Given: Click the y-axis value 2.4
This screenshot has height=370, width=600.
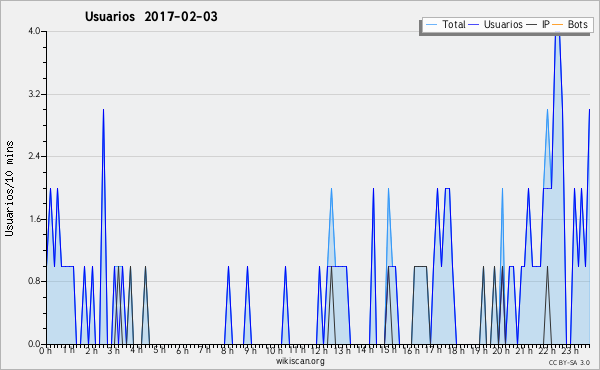Looking at the screenshot, I should [x=34, y=156].
